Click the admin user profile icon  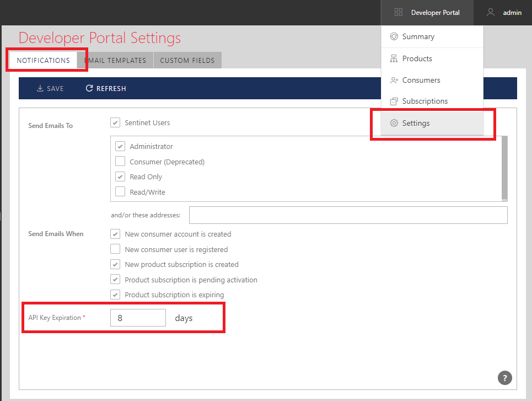(490, 12)
